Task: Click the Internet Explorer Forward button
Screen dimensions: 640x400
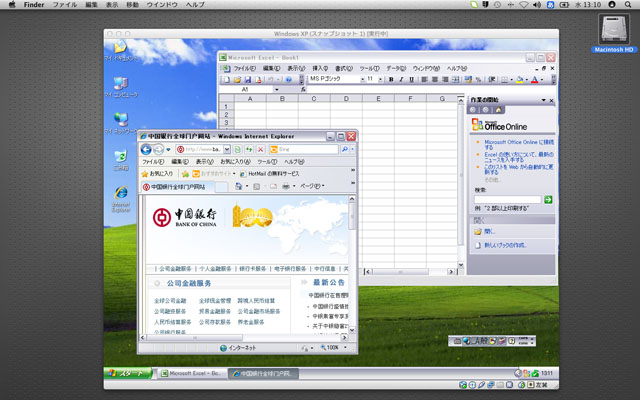Action: coord(158,149)
